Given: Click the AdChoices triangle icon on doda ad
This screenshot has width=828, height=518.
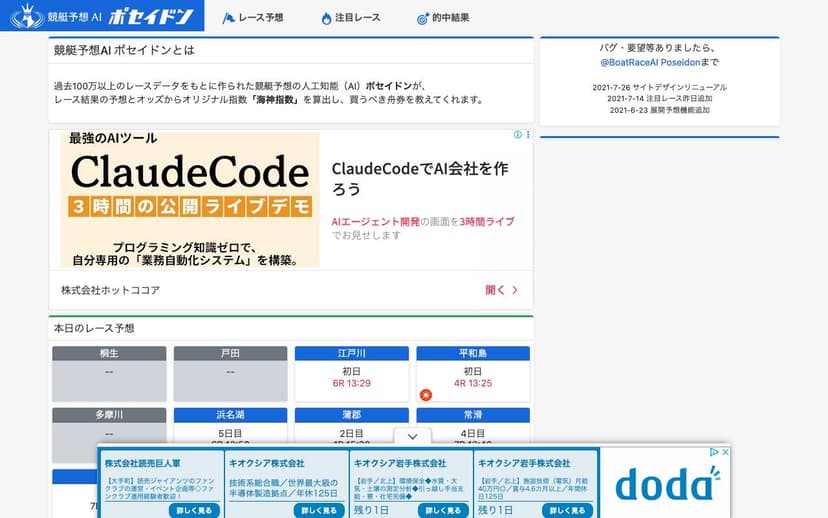Looking at the screenshot, I should point(714,452).
